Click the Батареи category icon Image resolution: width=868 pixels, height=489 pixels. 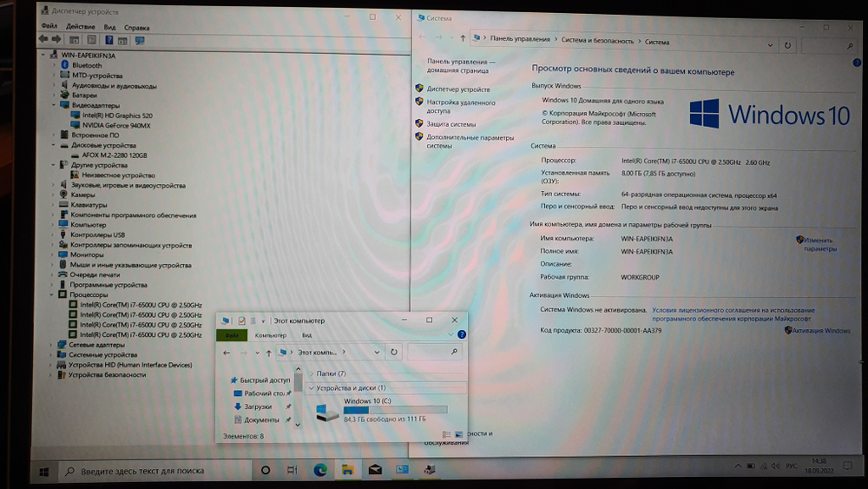tap(65, 95)
